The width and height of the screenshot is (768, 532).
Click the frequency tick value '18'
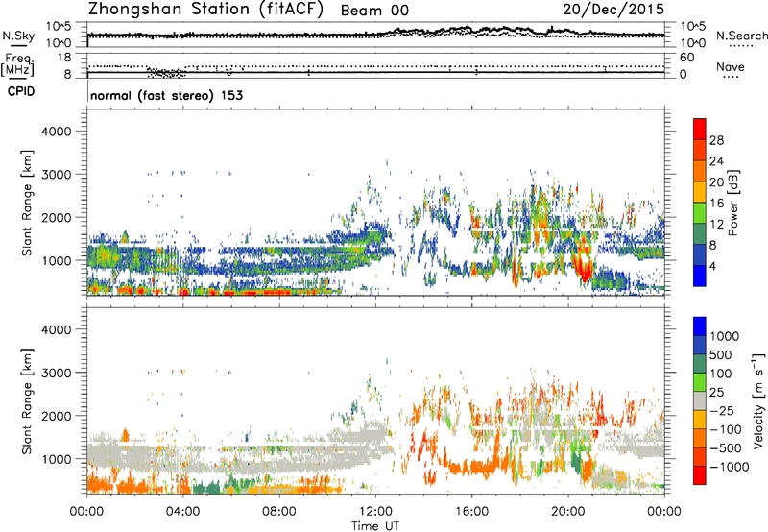64,58
